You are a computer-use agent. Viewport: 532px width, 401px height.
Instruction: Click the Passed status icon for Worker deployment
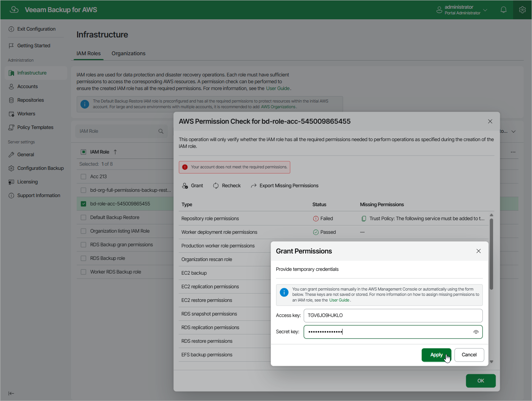pos(316,232)
